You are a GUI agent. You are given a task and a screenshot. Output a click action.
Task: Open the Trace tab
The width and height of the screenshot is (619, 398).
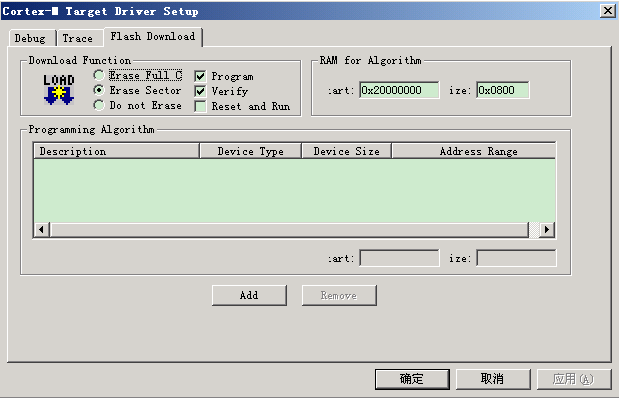(79, 38)
